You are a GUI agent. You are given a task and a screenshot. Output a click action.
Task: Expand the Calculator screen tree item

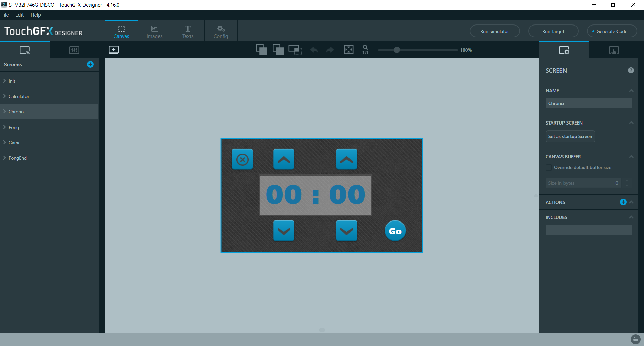tap(5, 96)
